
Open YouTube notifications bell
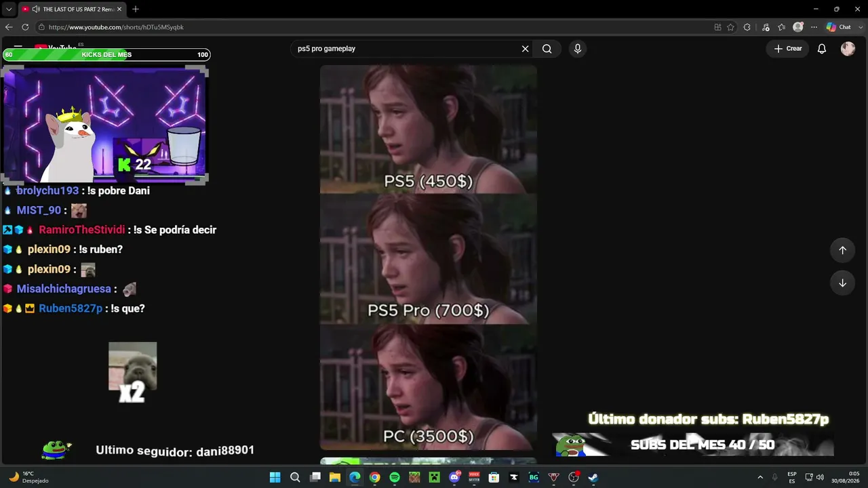(x=822, y=49)
